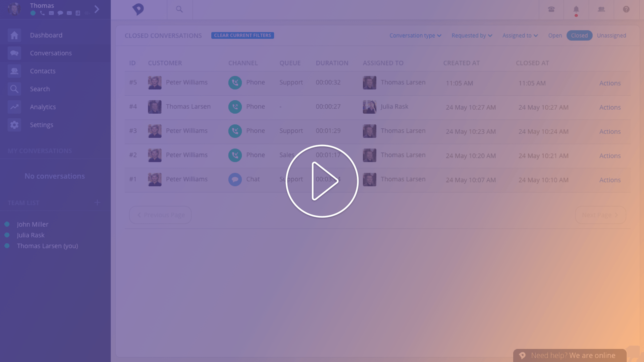Click the Closed At column header

coord(532,63)
